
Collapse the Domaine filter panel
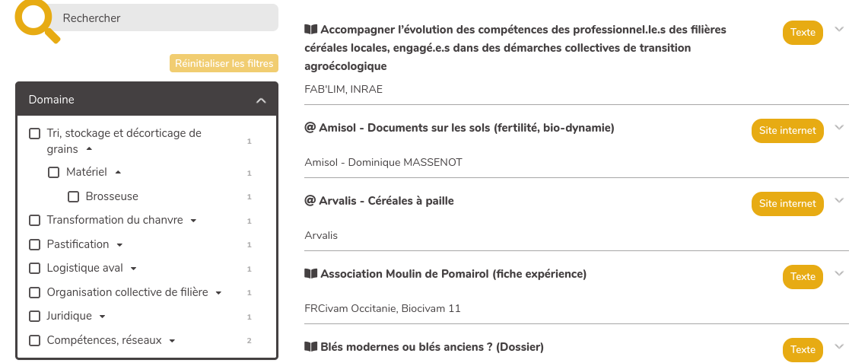pos(261,100)
